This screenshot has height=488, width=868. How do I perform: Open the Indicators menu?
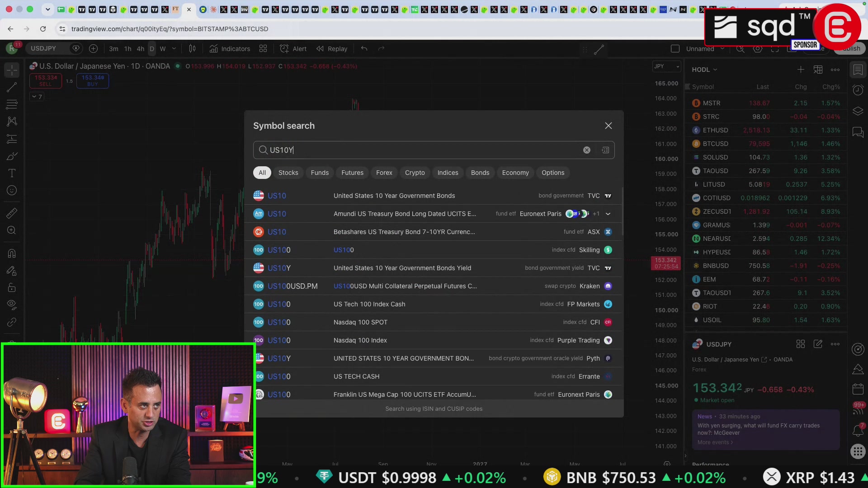pos(230,49)
